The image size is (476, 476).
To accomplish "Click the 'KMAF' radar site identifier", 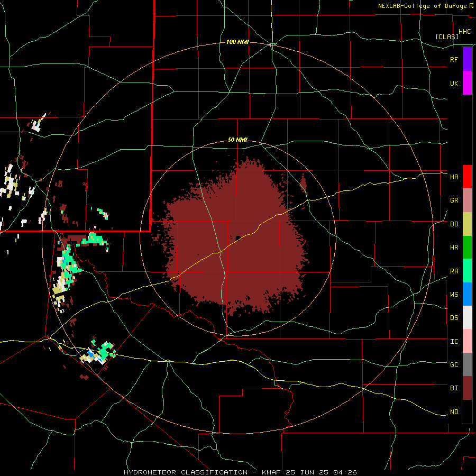I will [272, 472].
